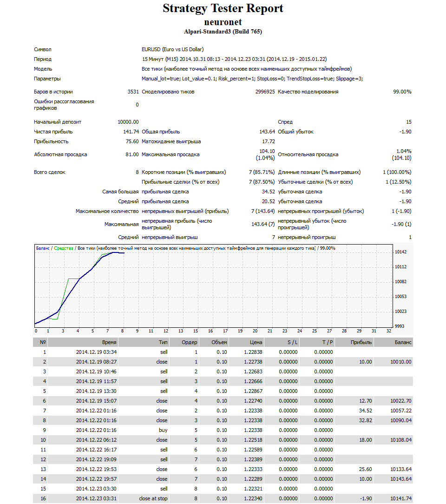Select time cell 2014.12.22 19:09
This screenshot has height=504, width=446.
[96, 460]
